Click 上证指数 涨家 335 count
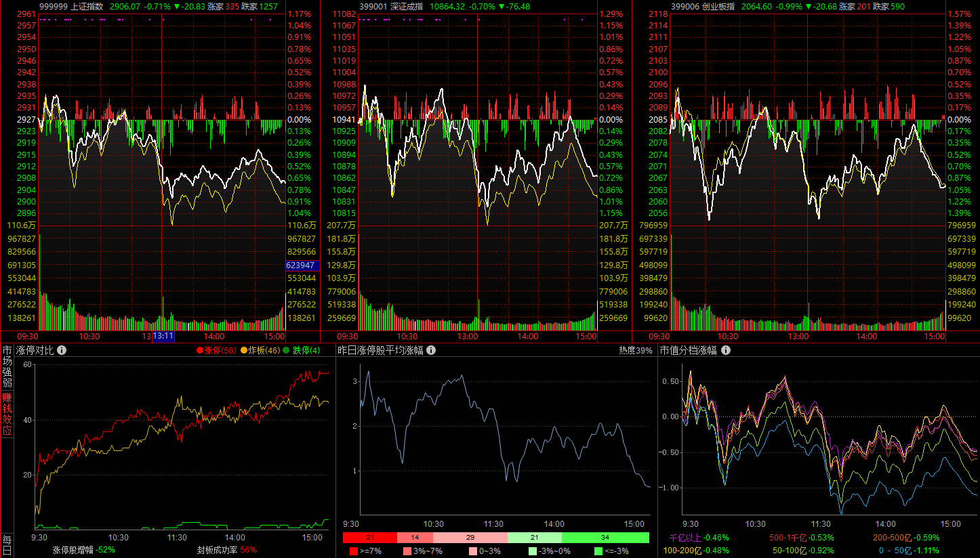The height and width of the screenshot is (558, 980). [222, 6]
